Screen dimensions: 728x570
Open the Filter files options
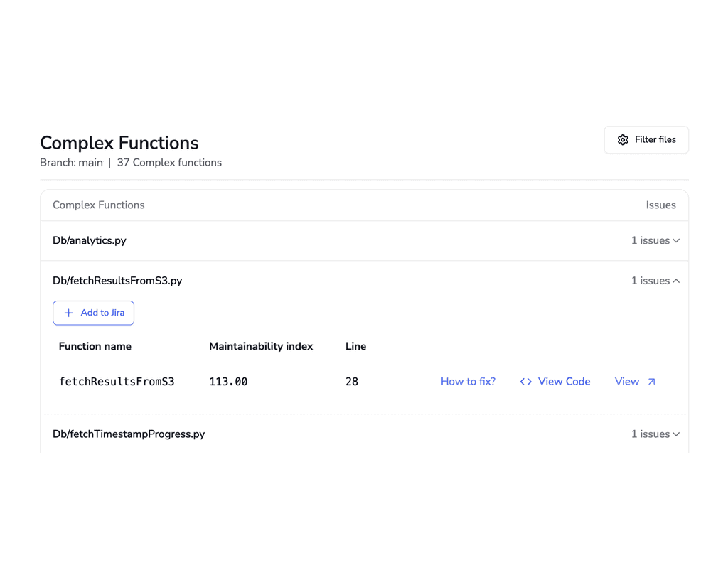(x=646, y=140)
